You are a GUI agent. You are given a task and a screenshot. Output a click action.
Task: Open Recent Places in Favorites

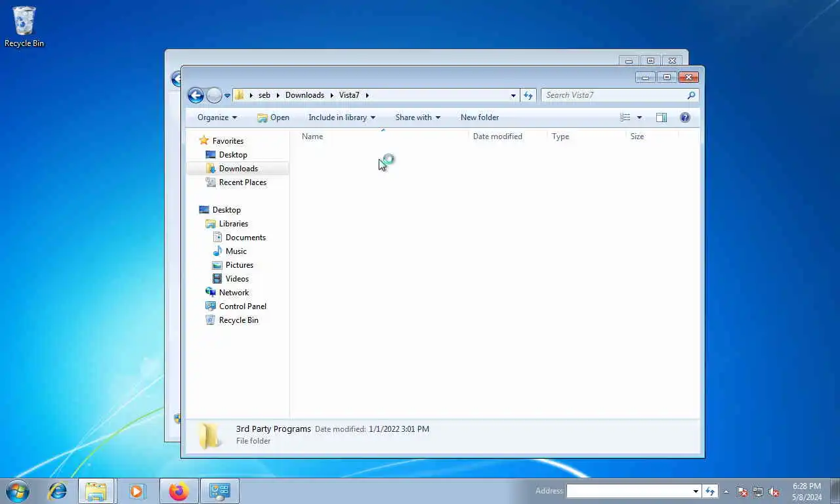point(242,182)
